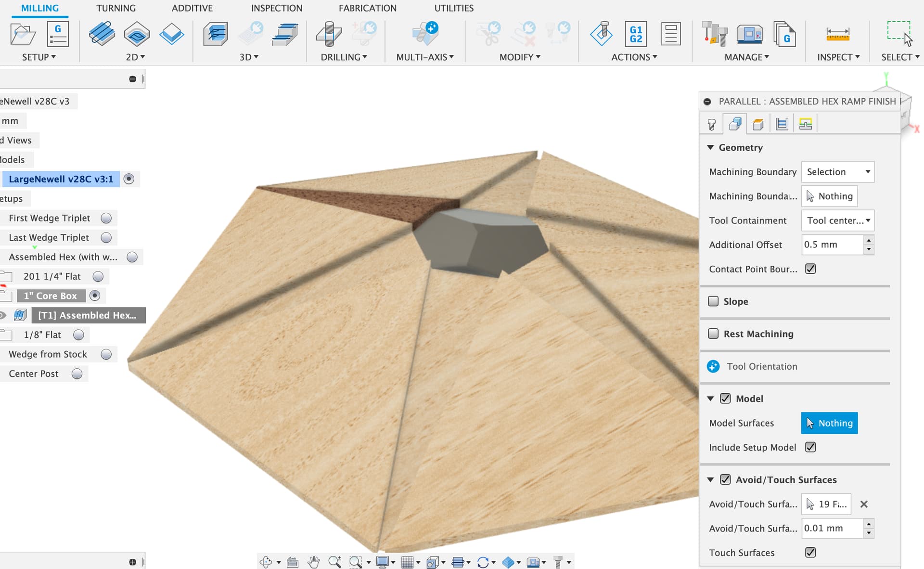The image size is (924, 569).
Task: Open Grid and Snaps settings icon
Action: point(408,562)
